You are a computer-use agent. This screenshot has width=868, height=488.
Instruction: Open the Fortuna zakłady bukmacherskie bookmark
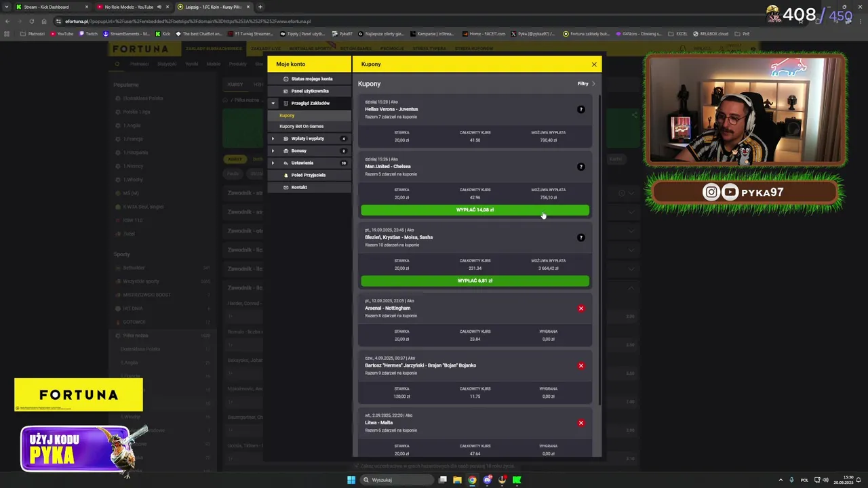click(586, 33)
